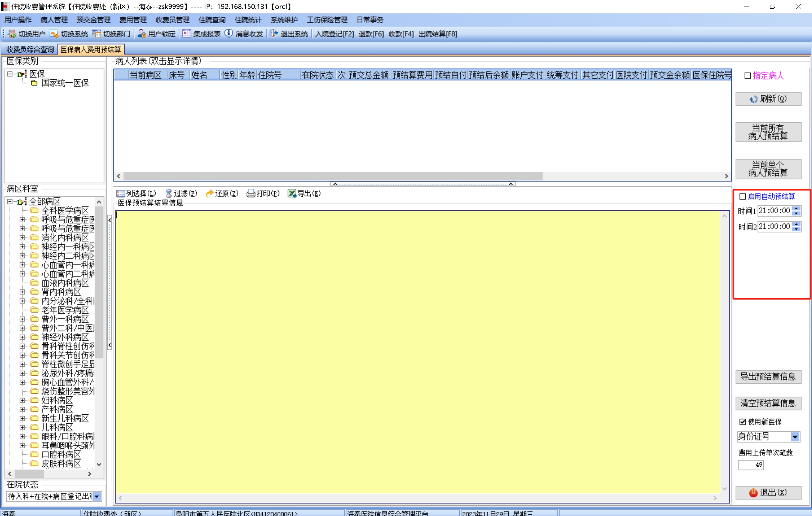
Task: Click the 打印(P) printer icon
Action: tap(250, 193)
